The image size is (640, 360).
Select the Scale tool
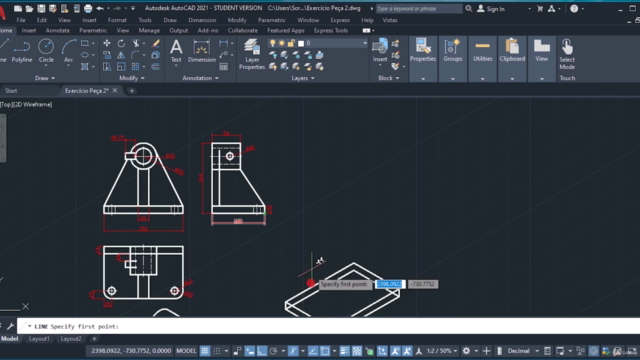pyautogui.click(x=121, y=67)
